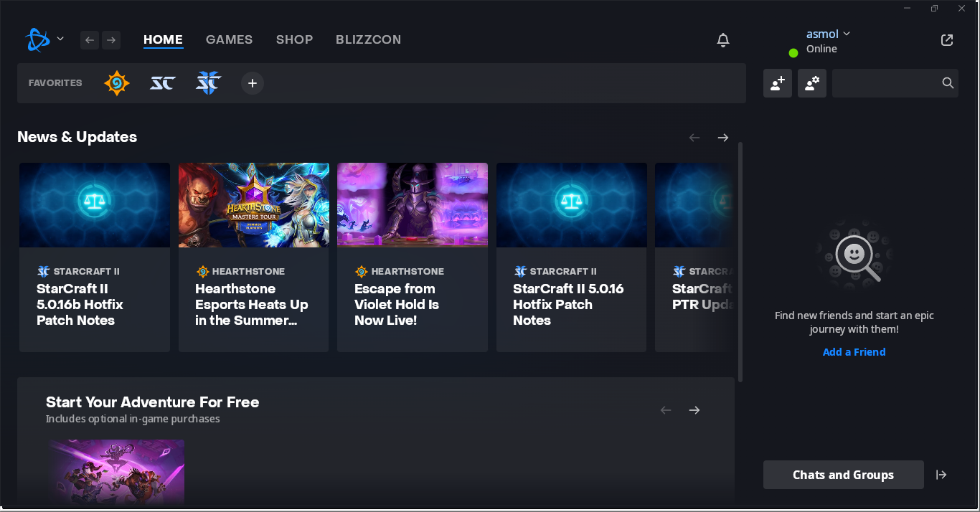
Task: Previous arrow in Start Your Adventure section
Action: pyautogui.click(x=666, y=410)
